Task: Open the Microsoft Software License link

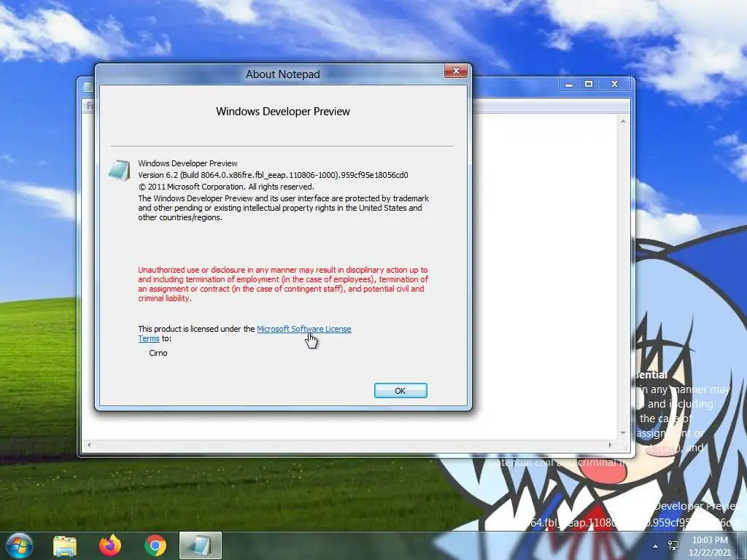Action: (x=304, y=329)
